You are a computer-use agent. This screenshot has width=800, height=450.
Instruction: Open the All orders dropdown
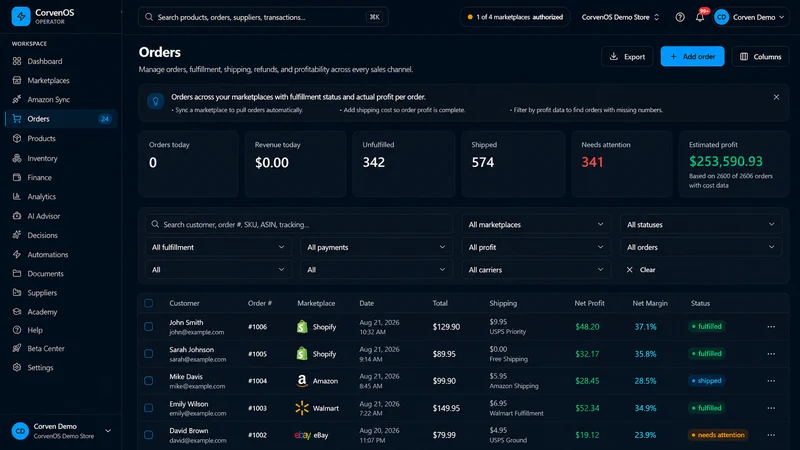701,247
